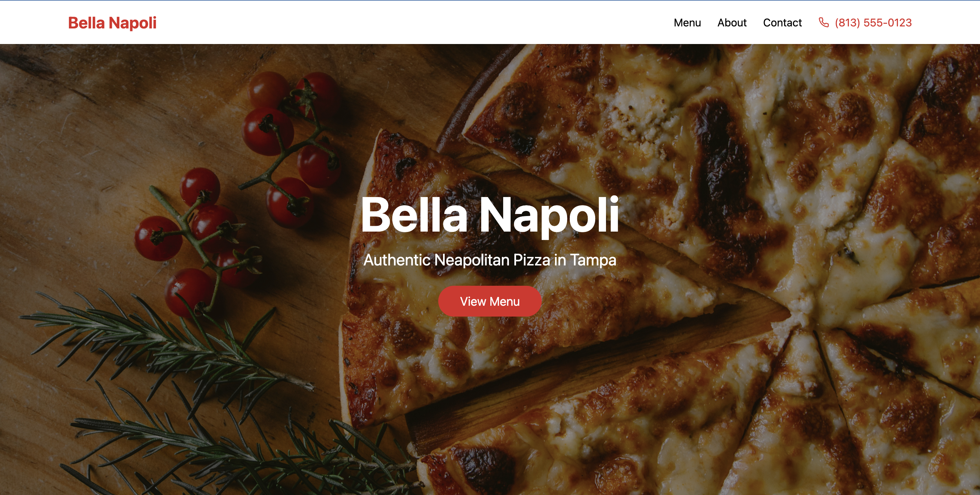Open the Contact navigation link
Viewport: 980px width, 495px height.
click(782, 23)
